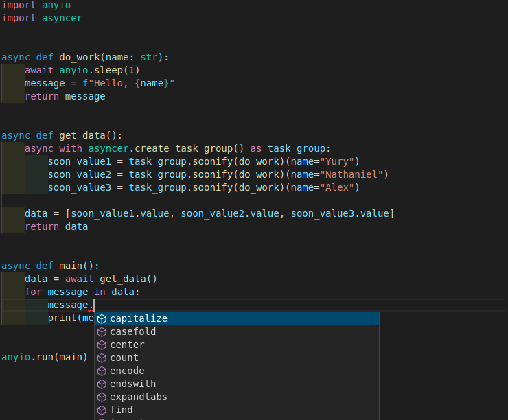Click the method icon beside capitalize suggestion

coord(102,319)
